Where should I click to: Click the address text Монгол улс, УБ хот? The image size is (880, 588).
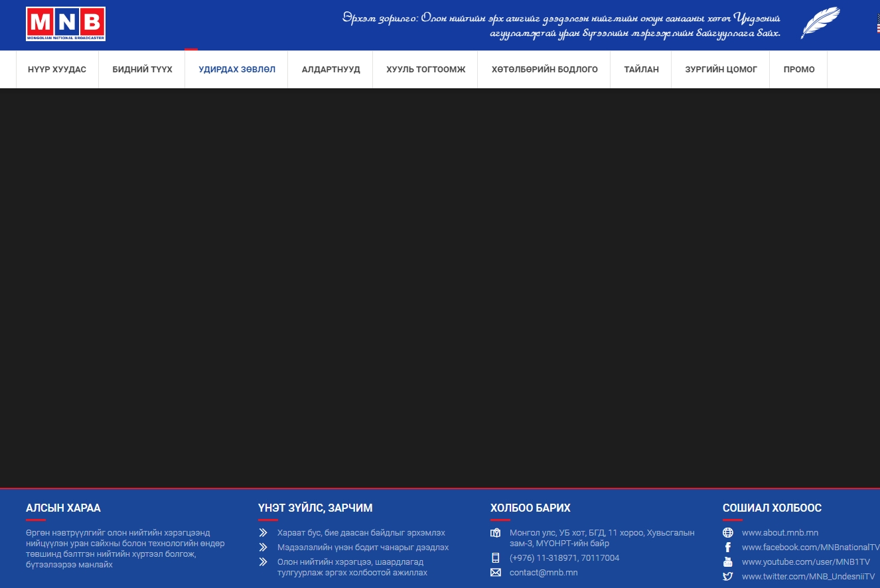pos(602,538)
